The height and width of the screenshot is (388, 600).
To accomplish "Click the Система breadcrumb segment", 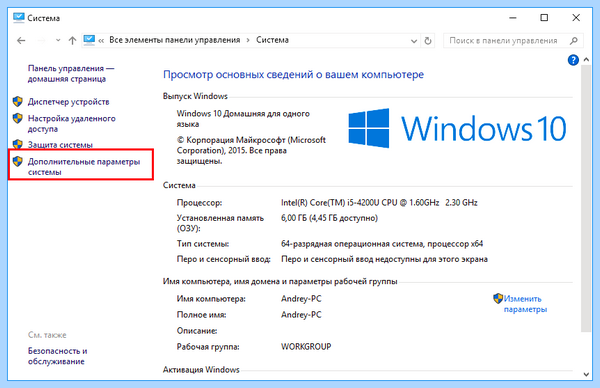I will pyautogui.click(x=272, y=40).
